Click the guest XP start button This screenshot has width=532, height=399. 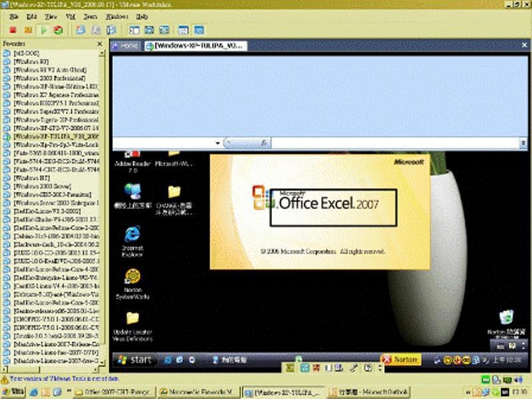(135, 360)
